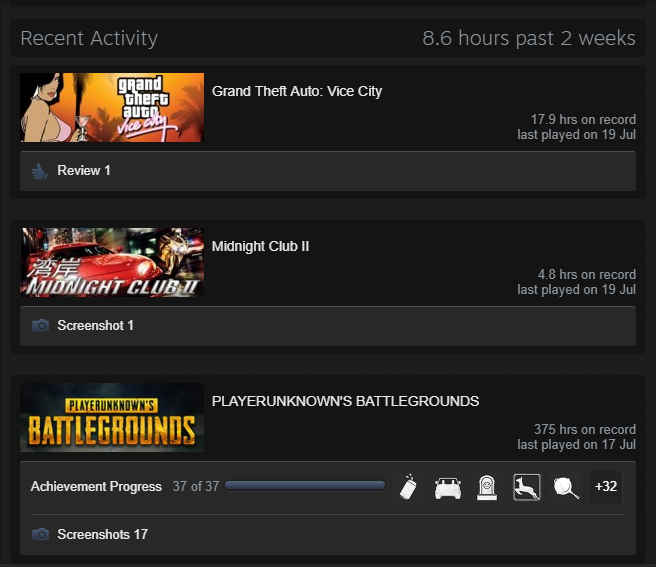
Task: Select the spray bottle achievement icon
Action: (x=407, y=487)
